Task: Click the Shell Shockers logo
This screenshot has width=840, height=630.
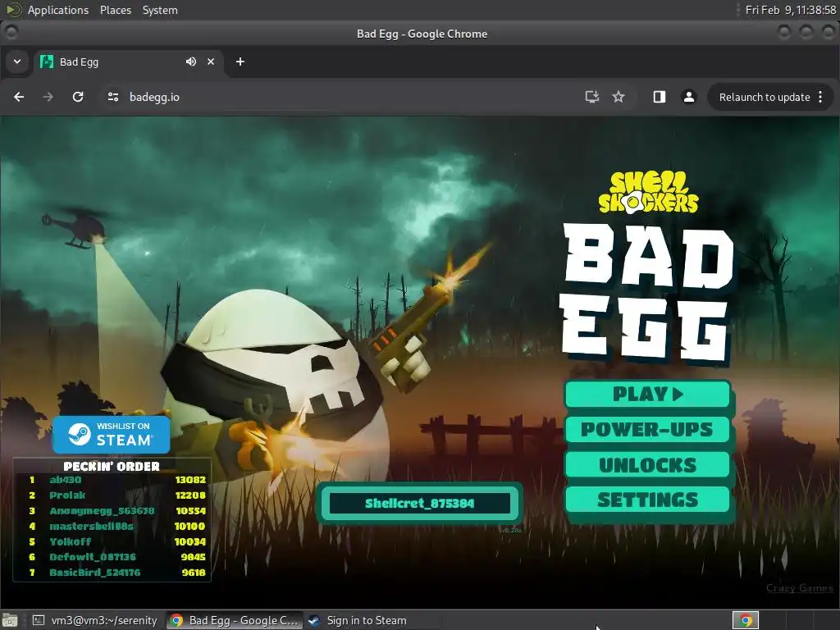Action: (x=648, y=193)
